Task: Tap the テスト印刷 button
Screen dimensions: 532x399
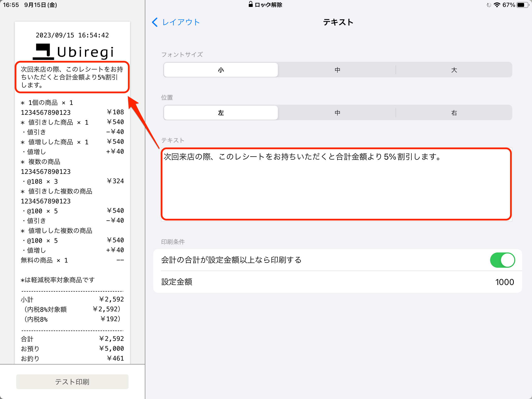Action: (72, 382)
